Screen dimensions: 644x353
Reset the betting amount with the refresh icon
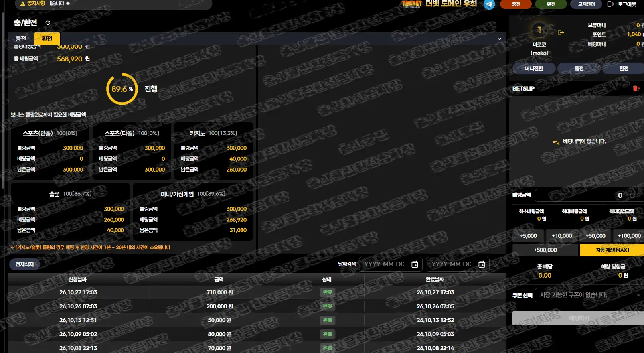click(632, 195)
